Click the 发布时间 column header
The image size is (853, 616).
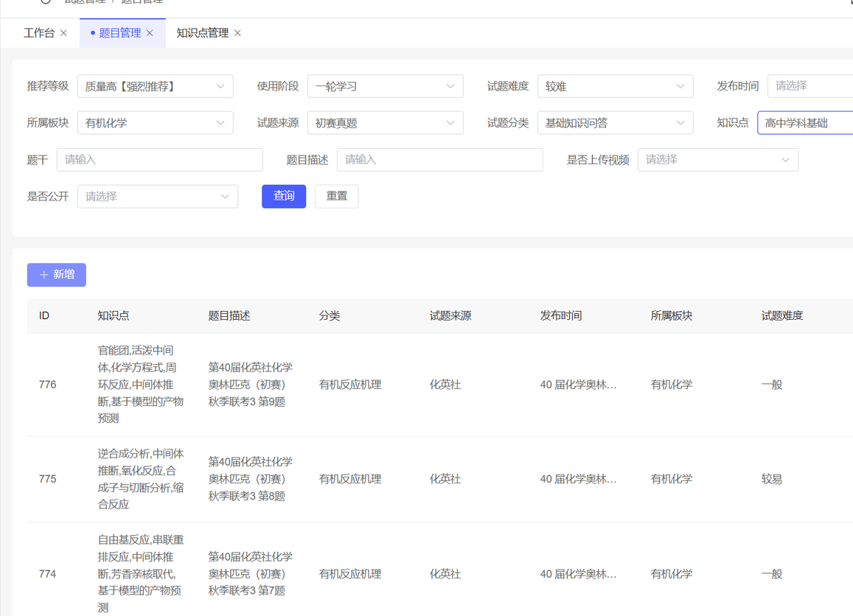561,316
